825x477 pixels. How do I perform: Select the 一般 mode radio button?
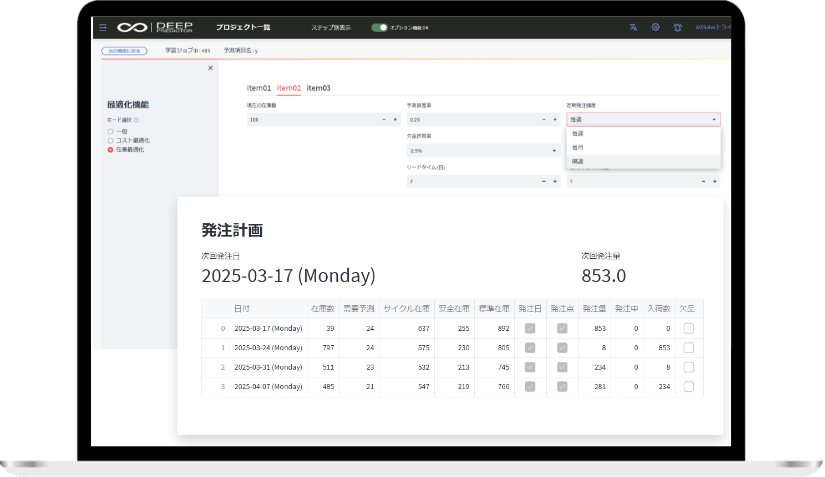point(110,130)
